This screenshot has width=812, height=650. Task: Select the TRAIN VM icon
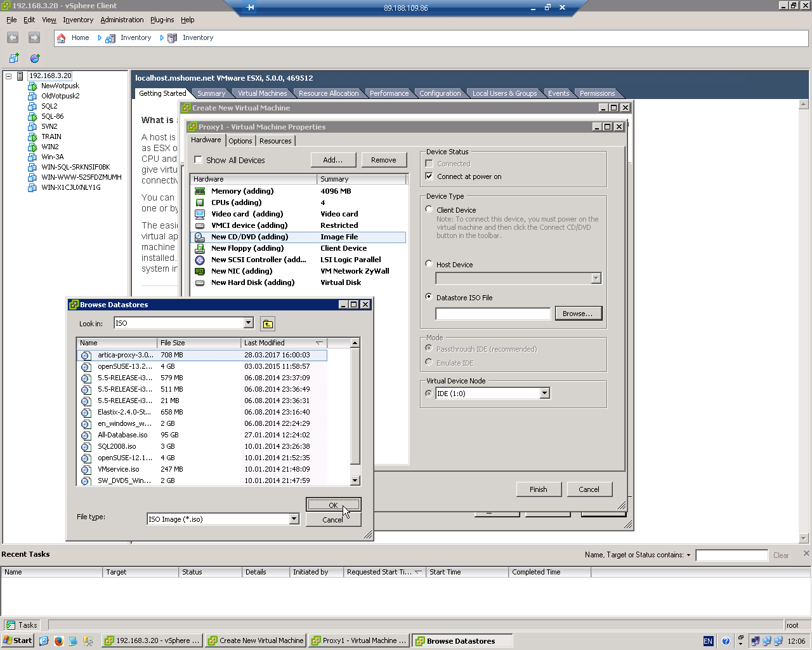click(32, 137)
